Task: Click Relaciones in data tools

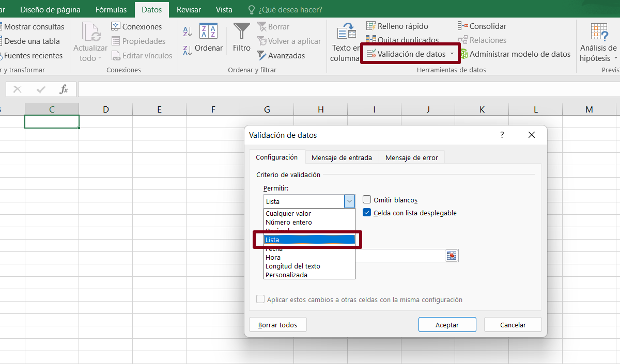Action: [482, 40]
